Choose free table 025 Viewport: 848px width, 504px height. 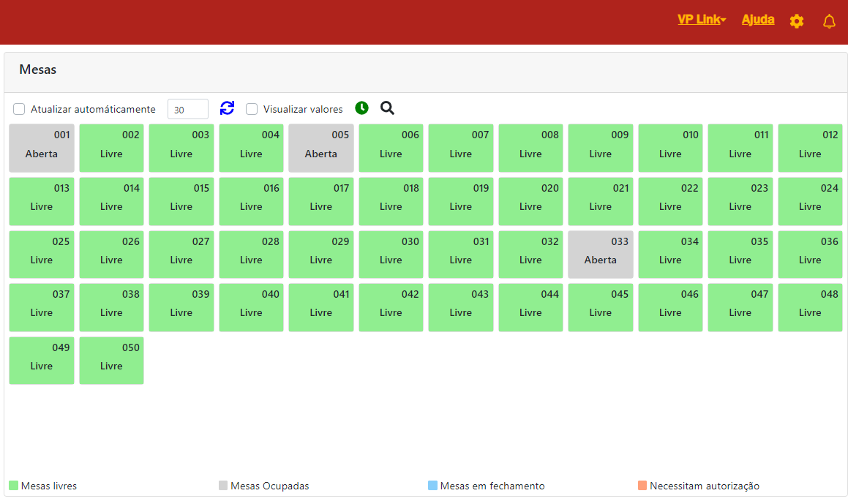[42, 255]
